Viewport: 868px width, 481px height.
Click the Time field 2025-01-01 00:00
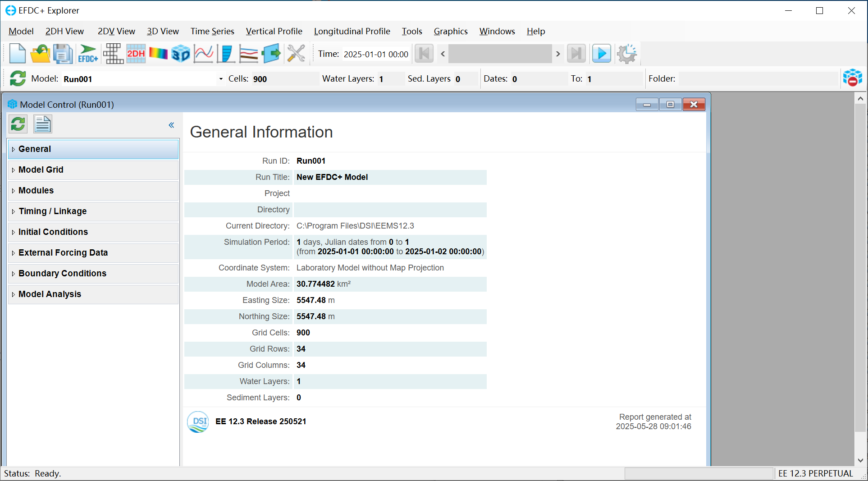click(376, 54)
